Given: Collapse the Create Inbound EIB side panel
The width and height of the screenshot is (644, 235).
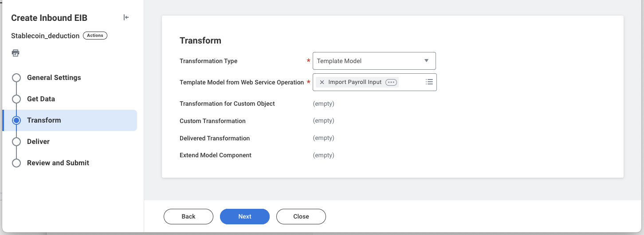Looking at the screenshot, I should click(x=126, y=18).
